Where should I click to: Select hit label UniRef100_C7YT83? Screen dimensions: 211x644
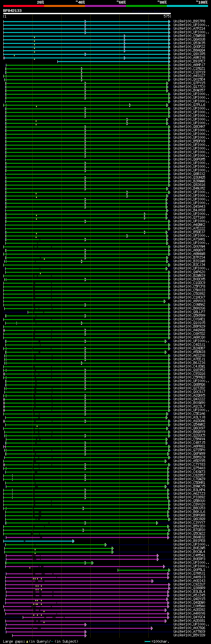click(x=189, y=465)
